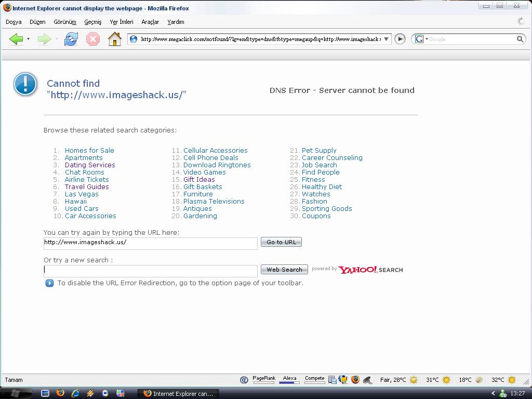Image resolution: width=532 pixels, height=399 pixels.
Task: Expand hidden tray icons arrow
Action: point(494,394)
